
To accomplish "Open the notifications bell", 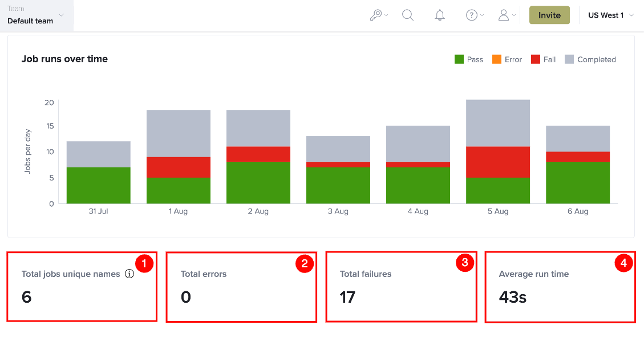I will [440, 15].
